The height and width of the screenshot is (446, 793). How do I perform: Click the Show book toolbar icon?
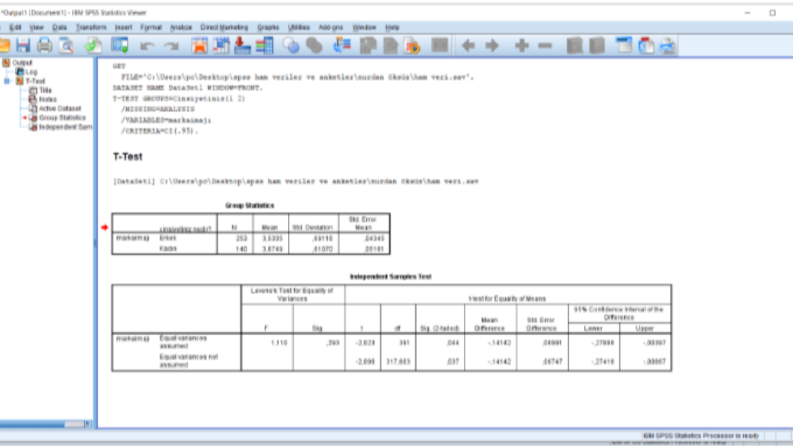point(575,46)
